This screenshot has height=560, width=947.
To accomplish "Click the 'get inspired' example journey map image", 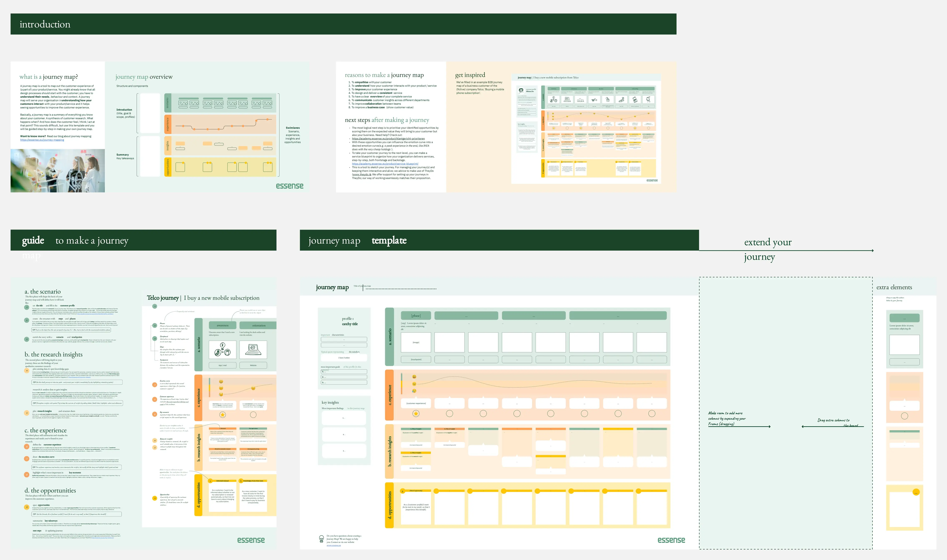I will pos(586,129).
